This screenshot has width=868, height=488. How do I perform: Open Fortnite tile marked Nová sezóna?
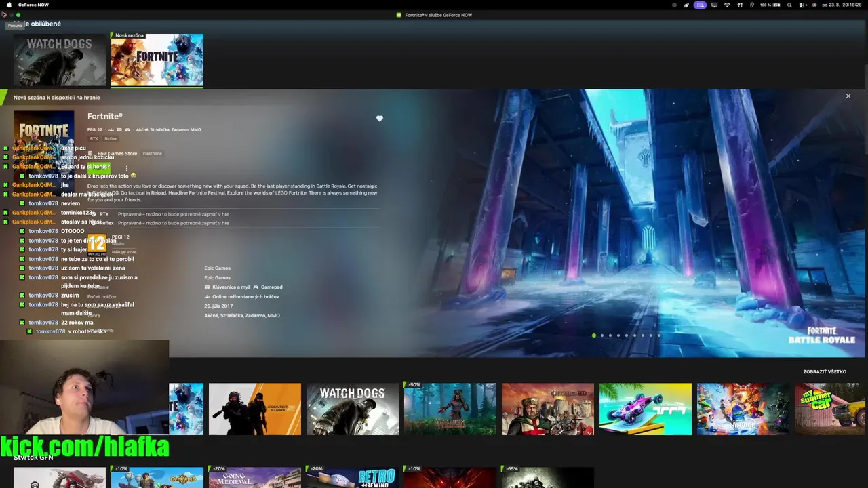[x=157, y=60]
